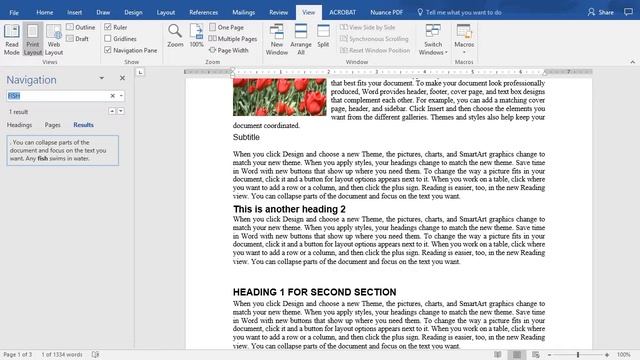Toggle the Outline view option
Image resolution: width=640 pixels, height=360 pixels.
coord(81,27)
